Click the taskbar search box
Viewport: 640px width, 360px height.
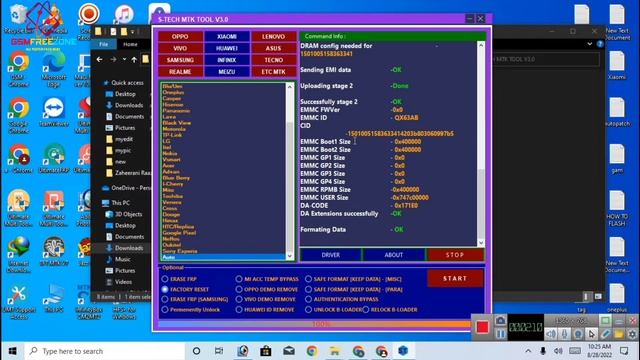point(104,351)
